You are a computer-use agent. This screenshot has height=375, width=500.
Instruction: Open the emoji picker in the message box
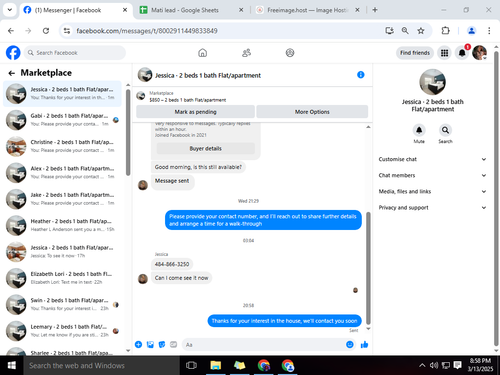coord(350,344)
